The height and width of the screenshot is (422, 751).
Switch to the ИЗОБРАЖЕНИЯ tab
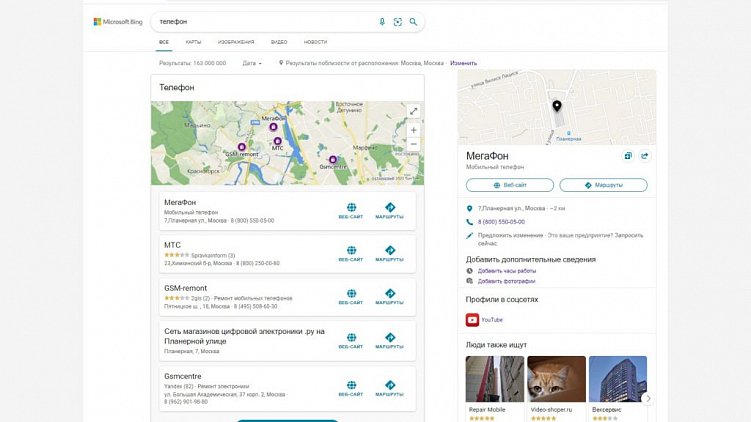[x=236, y=42]
